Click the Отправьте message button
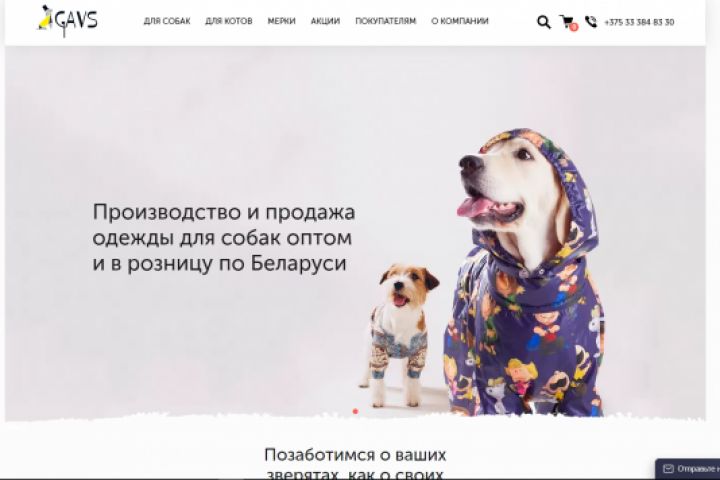Viewport: 720px width, 480px height. tap(688, 469)
